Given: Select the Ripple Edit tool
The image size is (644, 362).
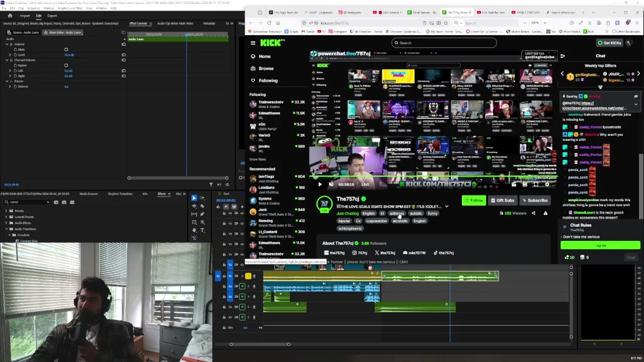Looking at the screenshot, I should coord(194,206).
